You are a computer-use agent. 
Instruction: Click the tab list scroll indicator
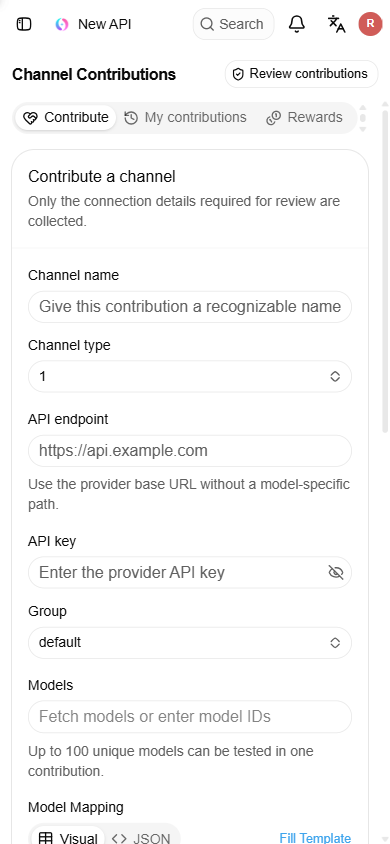pos(363,117)
